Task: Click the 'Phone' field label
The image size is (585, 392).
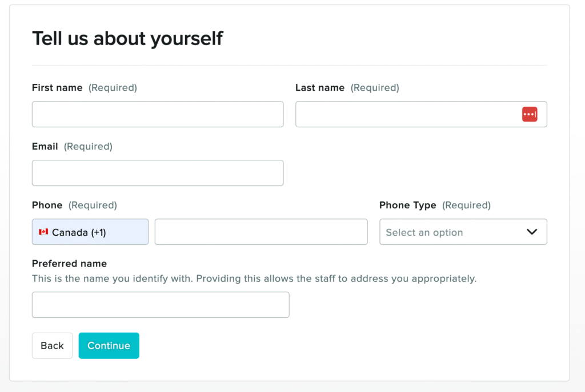Action: pyautogui.click(x=47, y=205)
